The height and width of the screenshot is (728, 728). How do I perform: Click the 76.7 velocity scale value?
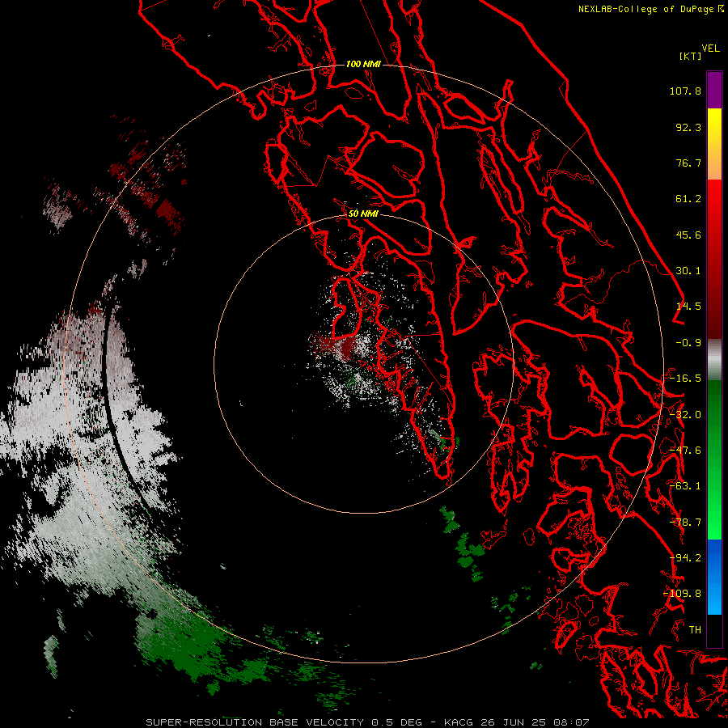pyautogui.click(x=688, y=163)
